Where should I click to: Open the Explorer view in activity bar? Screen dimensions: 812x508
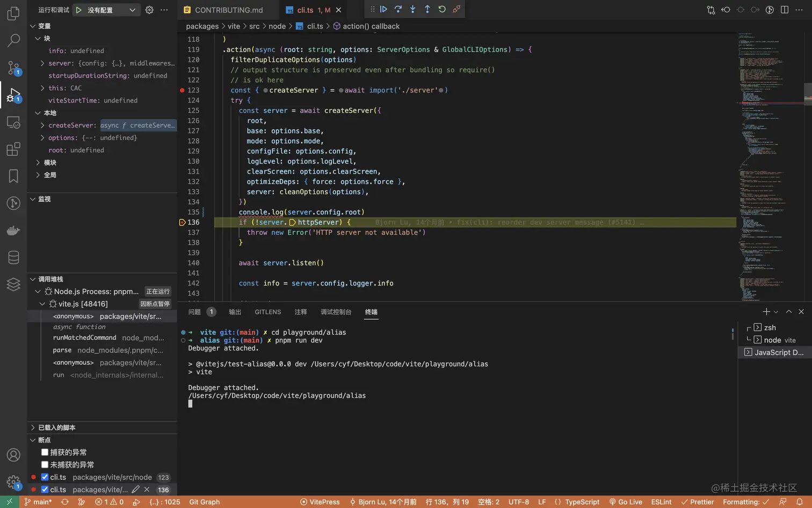click(x=13, y=13)
